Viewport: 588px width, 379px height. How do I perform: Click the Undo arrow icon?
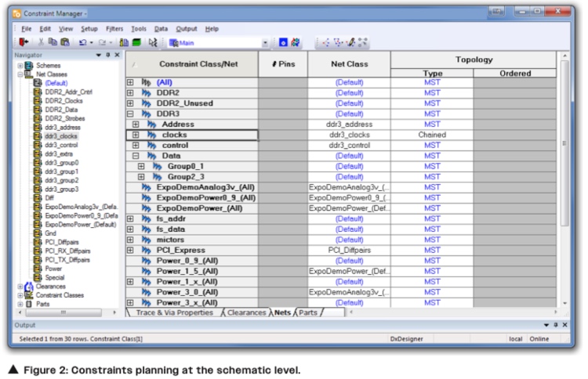pyautogui.click(x=82, y=42)
